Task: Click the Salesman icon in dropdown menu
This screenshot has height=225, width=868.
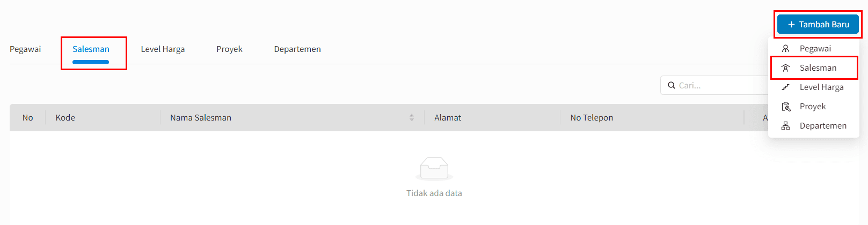Action: click(x=785, y=68)
